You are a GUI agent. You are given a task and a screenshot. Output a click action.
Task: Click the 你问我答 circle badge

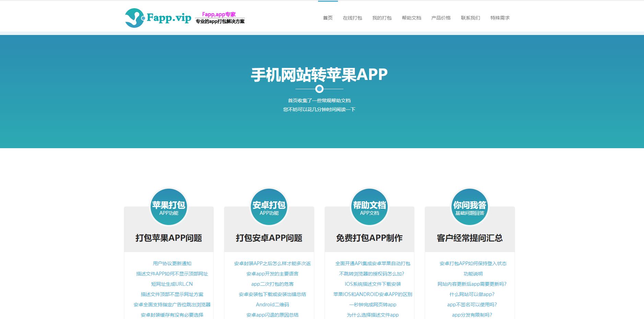click(470, 207)
